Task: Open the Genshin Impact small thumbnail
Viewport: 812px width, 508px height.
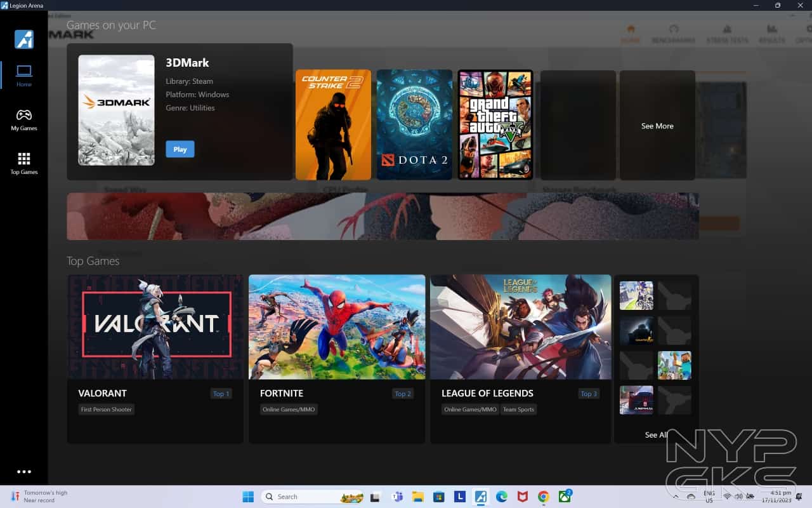Action: (636, 295)
